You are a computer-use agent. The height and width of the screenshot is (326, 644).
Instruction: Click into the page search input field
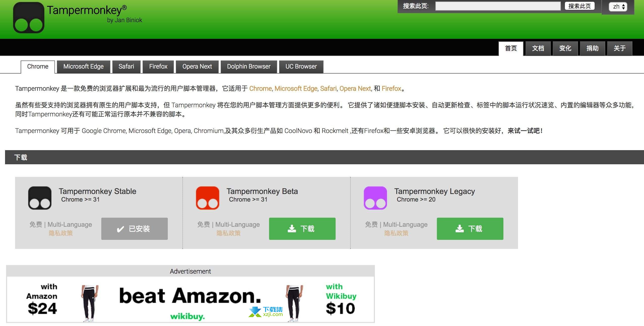498,6
